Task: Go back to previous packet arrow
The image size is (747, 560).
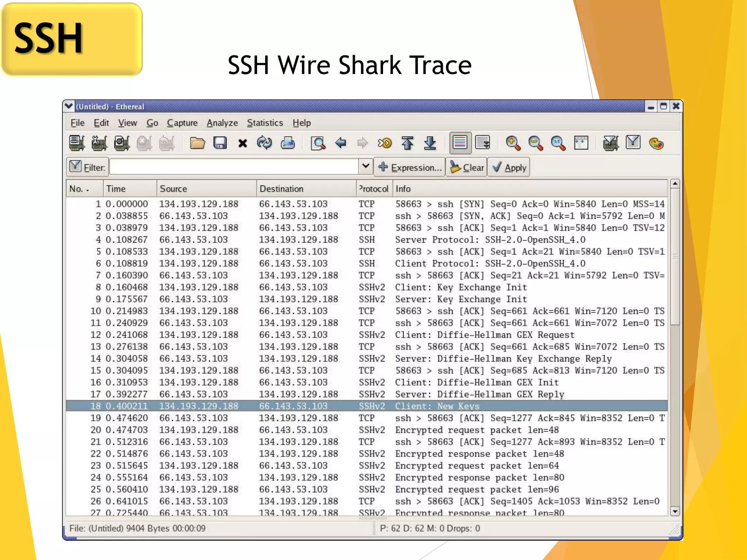Action: coord(340,143)
